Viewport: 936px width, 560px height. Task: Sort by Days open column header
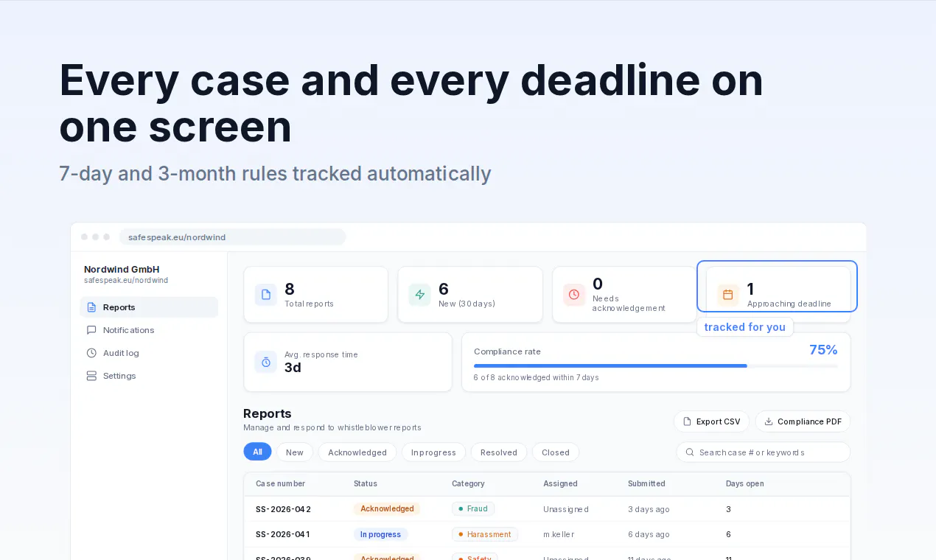pos(745,484)
